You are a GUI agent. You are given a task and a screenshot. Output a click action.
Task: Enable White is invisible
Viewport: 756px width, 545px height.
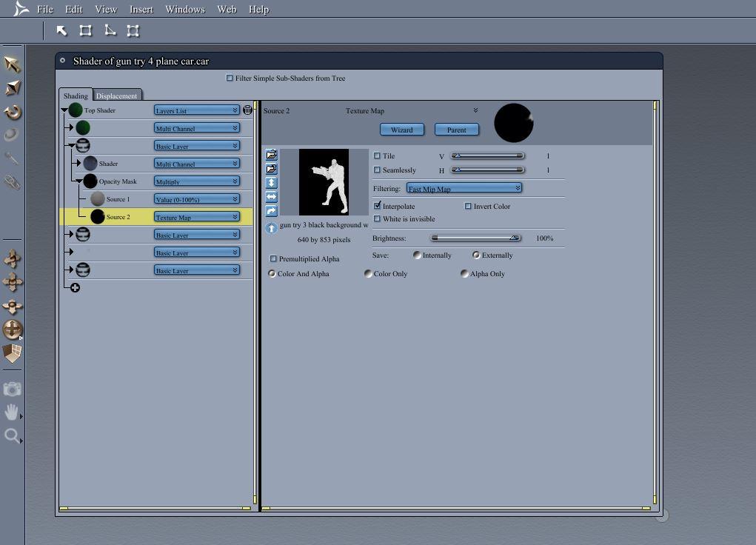click(377, 218)
